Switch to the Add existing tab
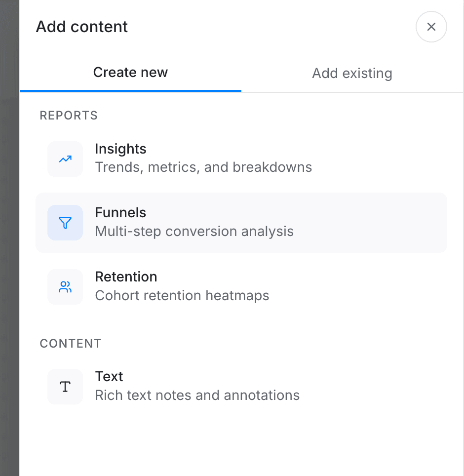This screenshot has height=476, width=464. click(x=352, y=73)
